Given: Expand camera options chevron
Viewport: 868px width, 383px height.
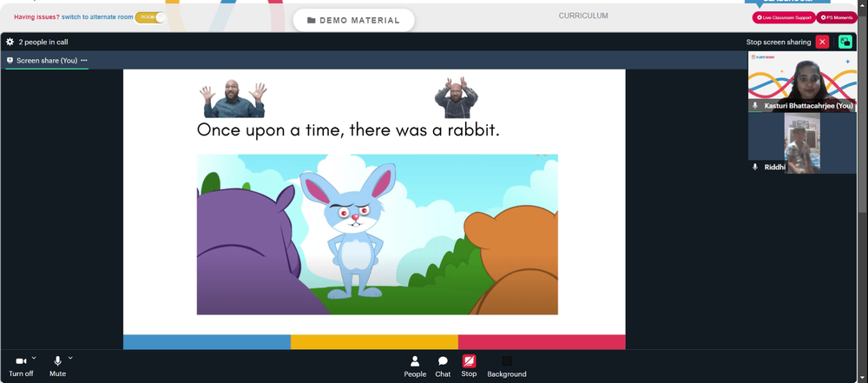Looking at the screenshot, I should [34, 358].
